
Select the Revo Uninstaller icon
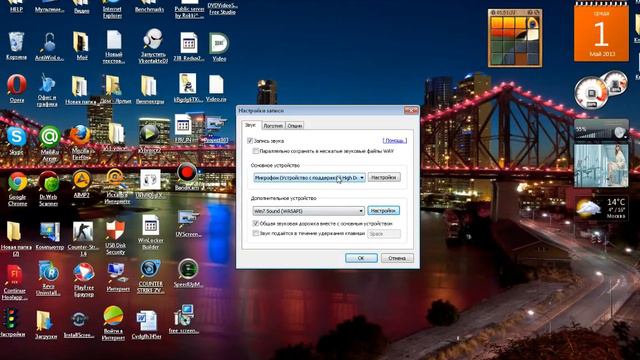pos(48,279)
